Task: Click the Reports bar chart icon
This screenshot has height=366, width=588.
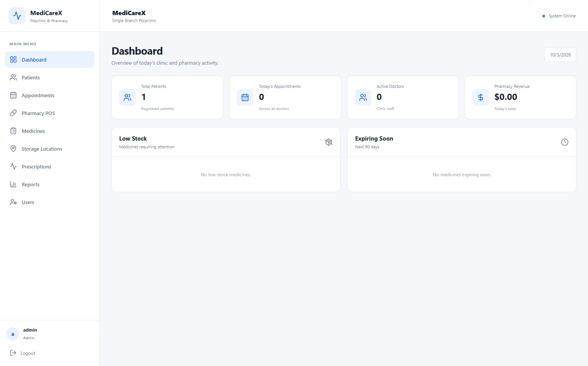Action: coord(13,184)
